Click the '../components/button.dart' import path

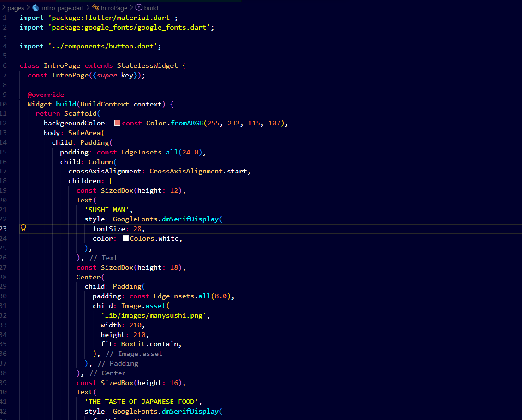coord(103,46)
